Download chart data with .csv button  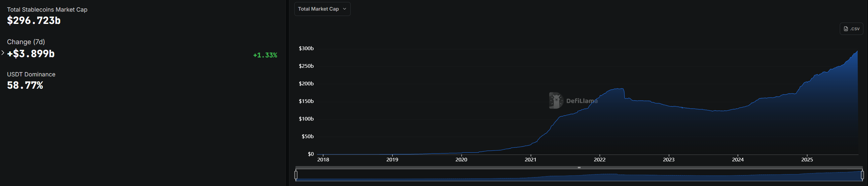click(851, 29)
